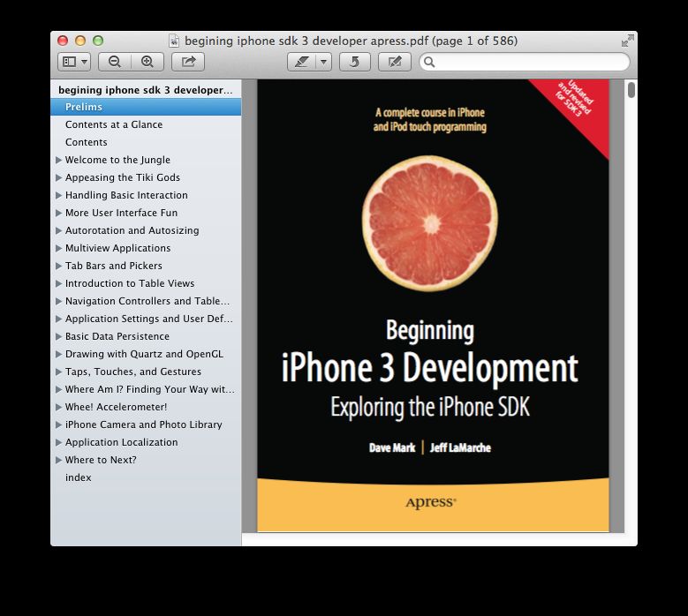Expand Multiview Applications chapter
The height and width of the screenshot is (616, 688).
click(58, 248)
